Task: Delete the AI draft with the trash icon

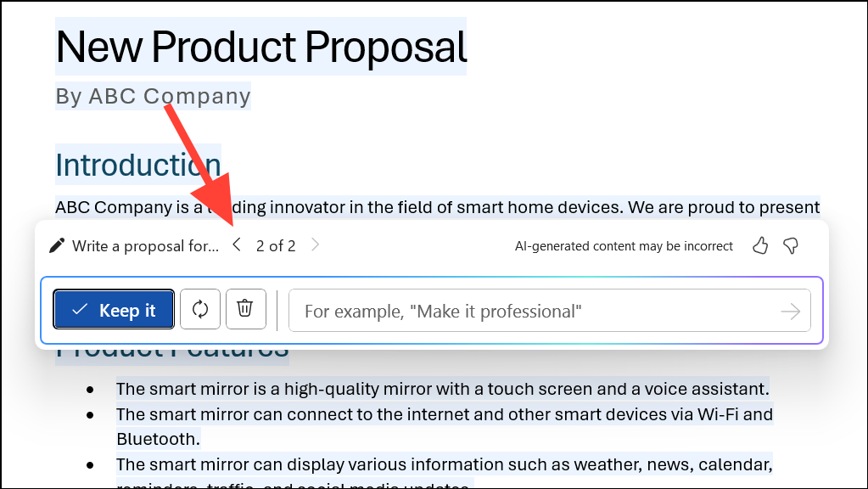Action: click(x=245, y=309)
